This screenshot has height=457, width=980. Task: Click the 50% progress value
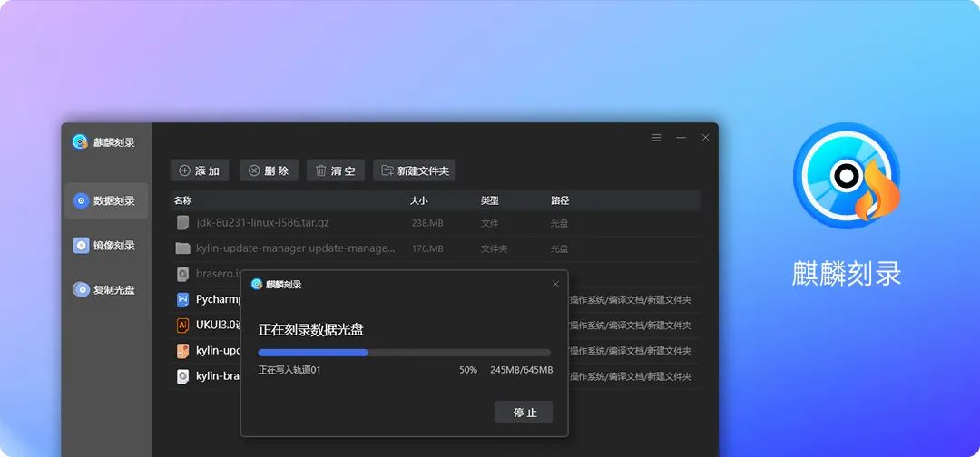[x=468, y=370]
